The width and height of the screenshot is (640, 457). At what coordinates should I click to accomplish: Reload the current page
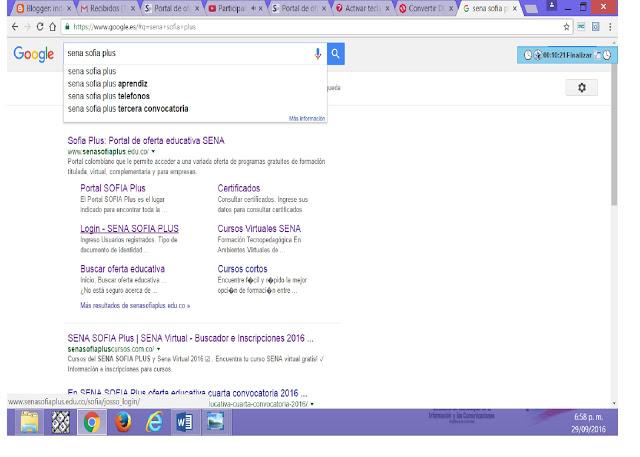(40, 27)
